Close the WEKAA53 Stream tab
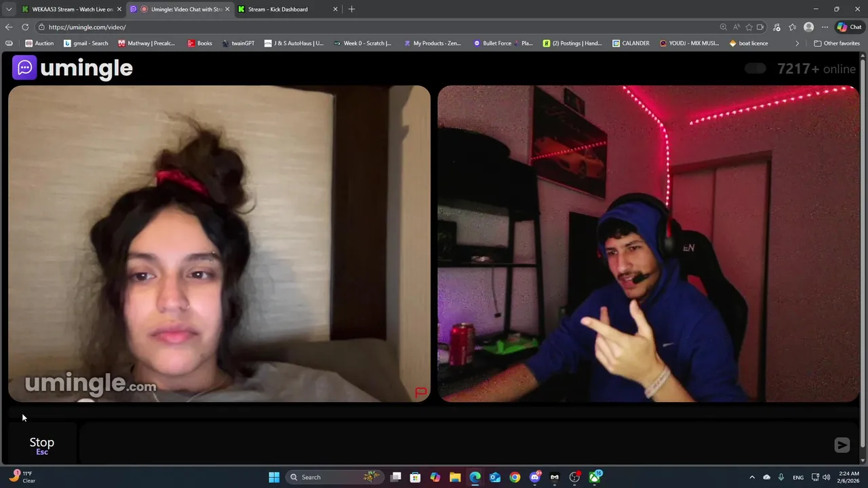Image resolution: width=868 pixels, height=488 pixels. tap(119, 9)
